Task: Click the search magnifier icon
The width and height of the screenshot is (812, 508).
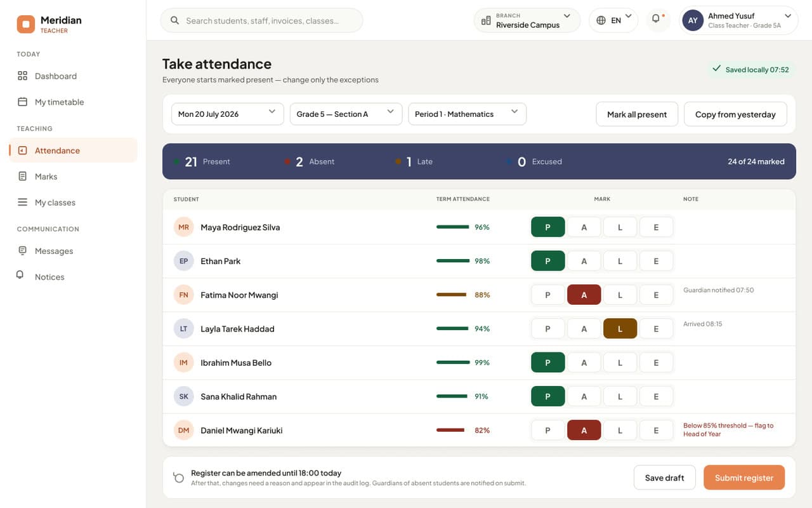Action: click(174, 20)
